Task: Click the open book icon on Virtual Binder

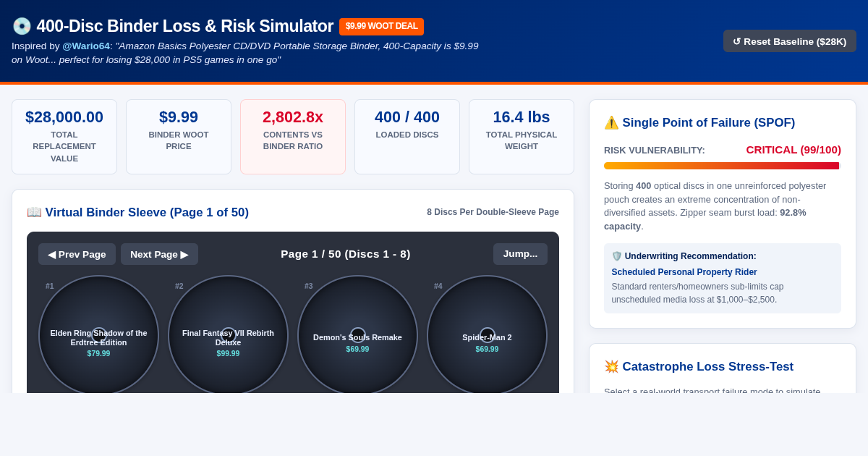Action: pos(34,212)
